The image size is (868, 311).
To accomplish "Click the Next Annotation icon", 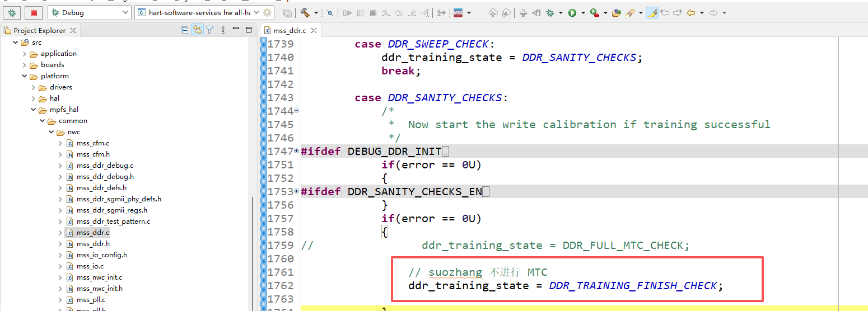I will click(x=678, y=13).
